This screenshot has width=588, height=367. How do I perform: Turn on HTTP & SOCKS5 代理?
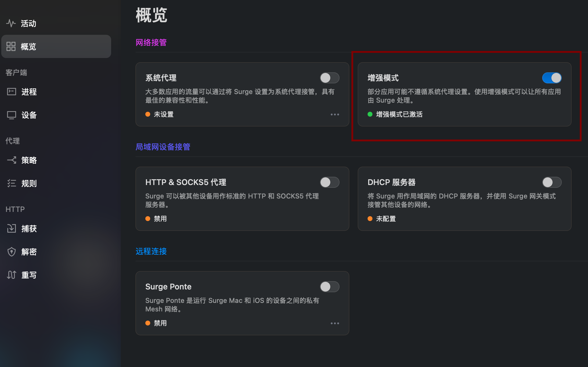[329, 182]
